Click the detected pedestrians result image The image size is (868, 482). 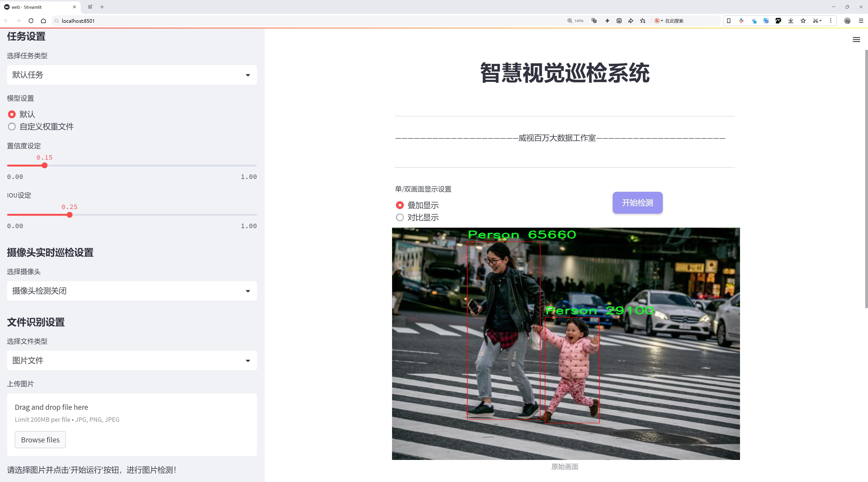coord(566,344)
